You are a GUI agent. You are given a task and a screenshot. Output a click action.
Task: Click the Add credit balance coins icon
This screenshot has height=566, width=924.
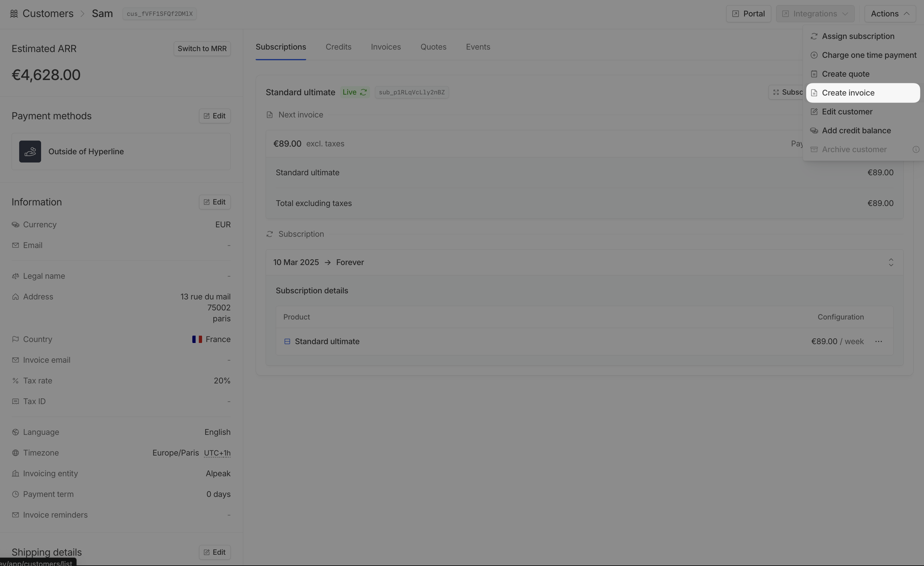coord(814,131)
